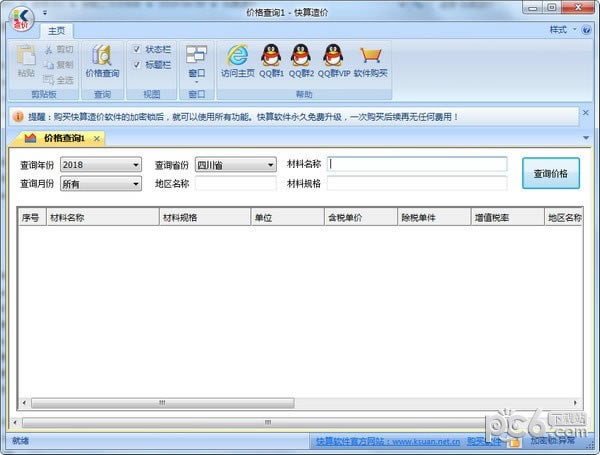The image size is (600, 455).
Task: Close the 价格查询1 document tab
Action: pos(97,137)
